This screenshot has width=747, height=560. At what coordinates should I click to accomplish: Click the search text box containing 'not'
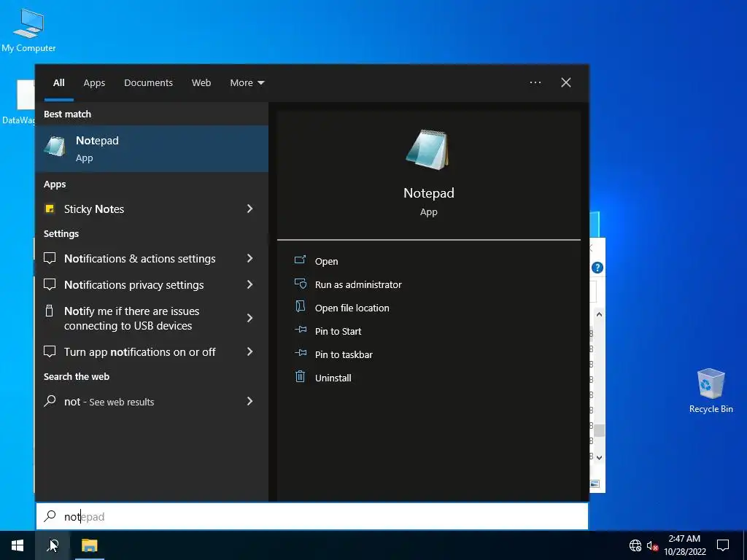point(312,516)
